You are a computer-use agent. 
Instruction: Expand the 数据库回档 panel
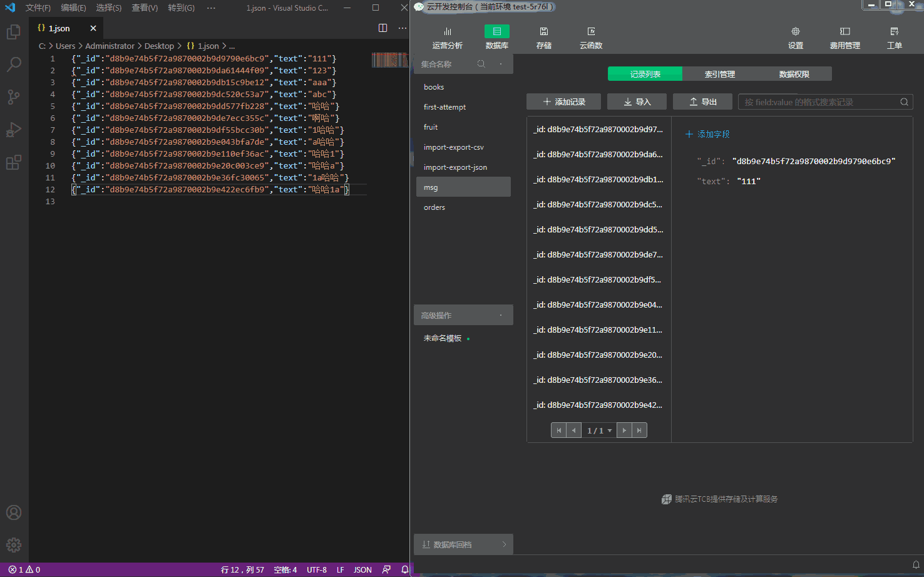463,544
